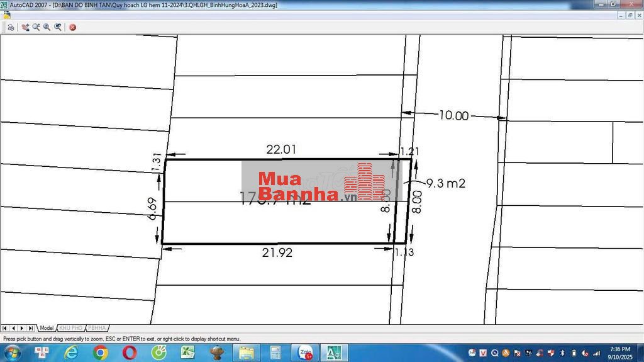Click the Plot (print) icon in toolbar
The width and height of the screenshot is (644, 362).
coord(11,27)
